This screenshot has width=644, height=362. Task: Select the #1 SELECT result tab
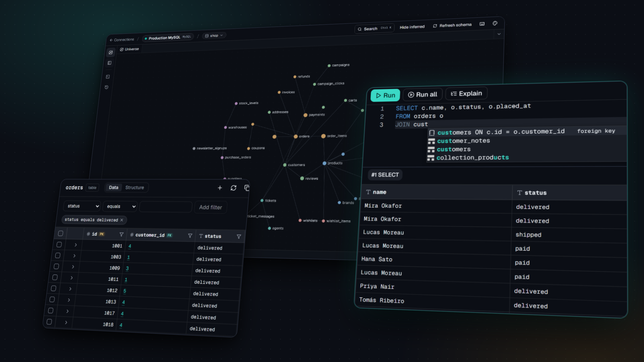[385, 175]
